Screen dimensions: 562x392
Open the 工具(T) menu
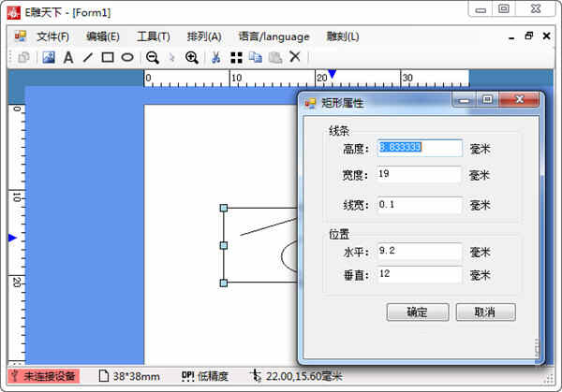[x=153, y=36]
